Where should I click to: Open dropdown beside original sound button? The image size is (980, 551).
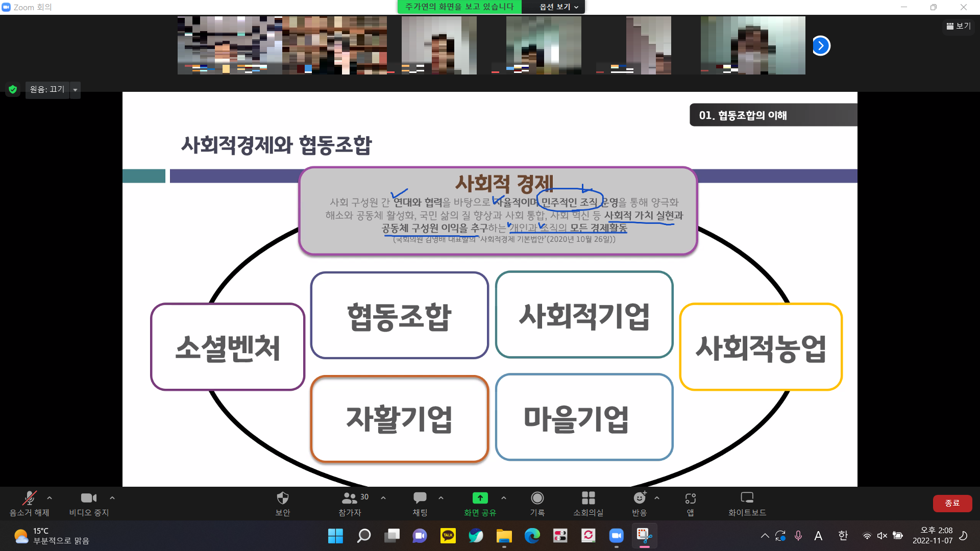click(x=75, y=90)
